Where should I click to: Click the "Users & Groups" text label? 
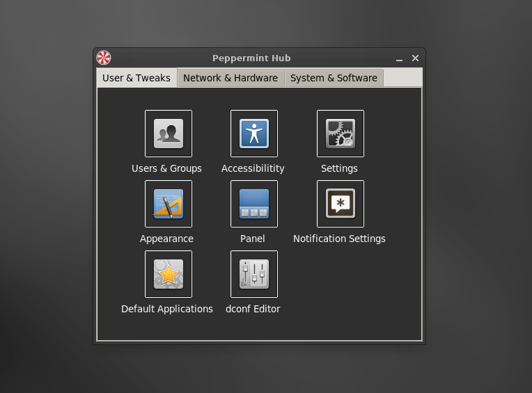coord(166,168)
